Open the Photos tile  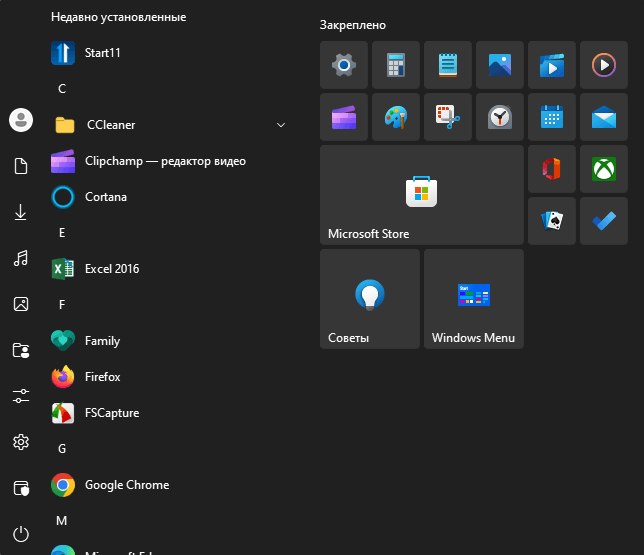click(499, 65)
